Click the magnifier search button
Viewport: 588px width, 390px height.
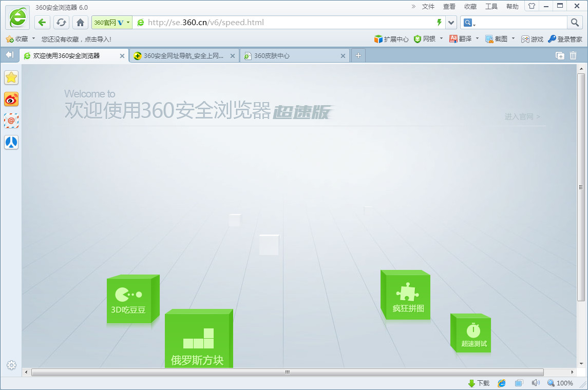tap(575, 23)
